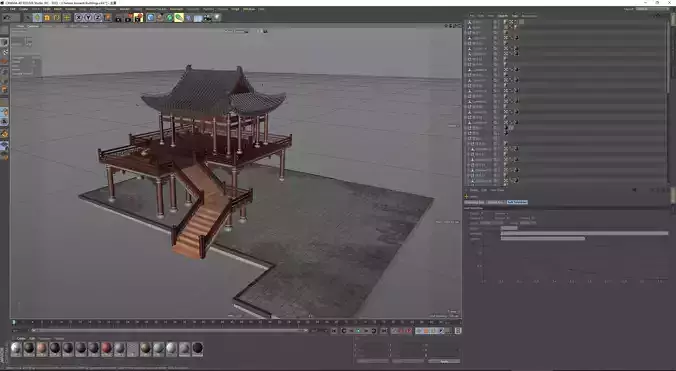Toggle Scale keyframe recording
This screenshot has width=676, height=371.
pyautogui.click(x=425, y=330)
